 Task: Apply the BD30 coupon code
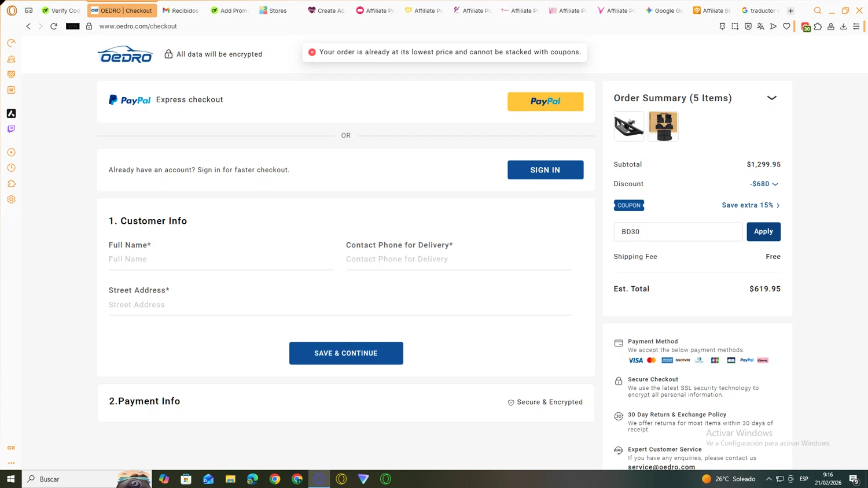(763, 231)
